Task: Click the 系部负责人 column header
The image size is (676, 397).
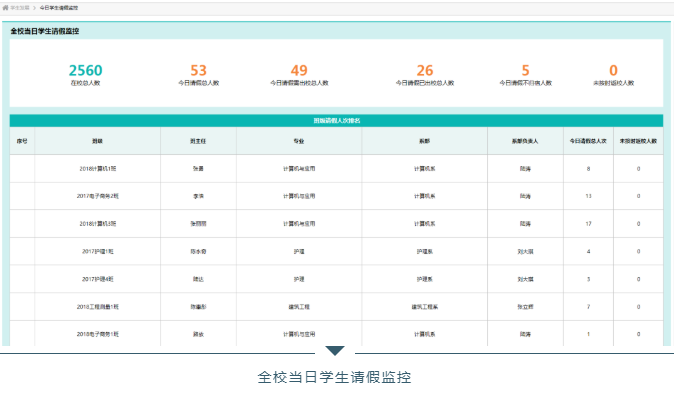Action: [525, 141]
